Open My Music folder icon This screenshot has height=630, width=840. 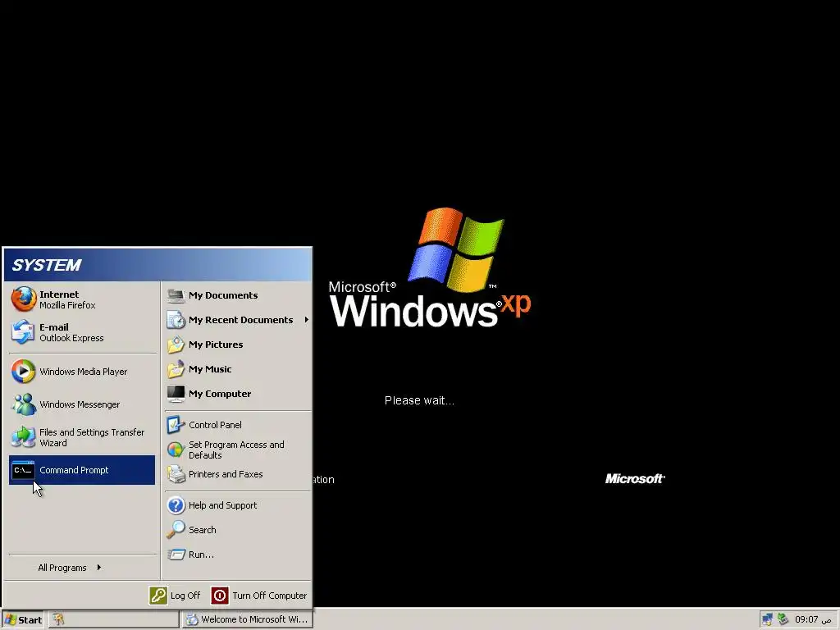tap(176, 369)
